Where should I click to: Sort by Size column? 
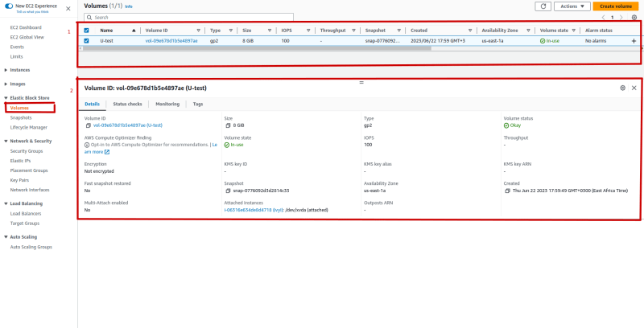(270, 31)
